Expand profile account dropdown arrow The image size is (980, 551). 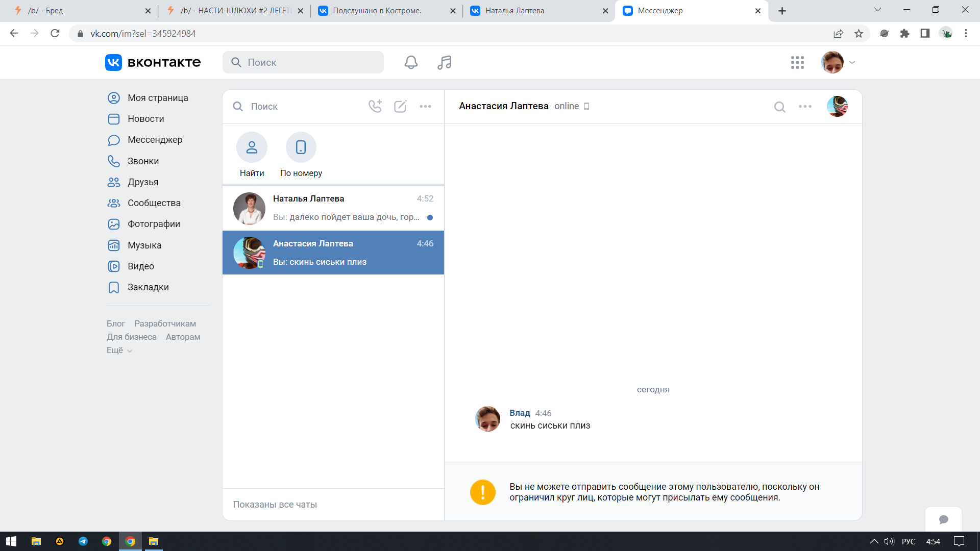(852, 63)
